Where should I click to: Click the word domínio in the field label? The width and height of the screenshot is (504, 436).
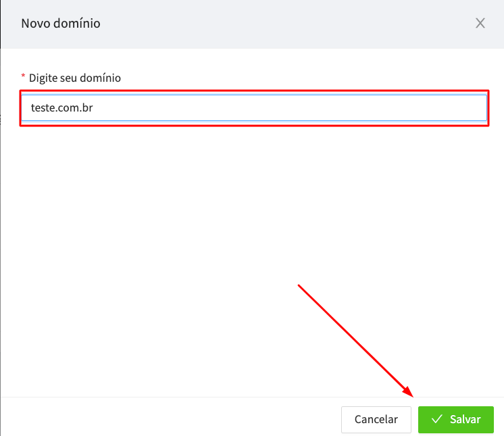100,78
